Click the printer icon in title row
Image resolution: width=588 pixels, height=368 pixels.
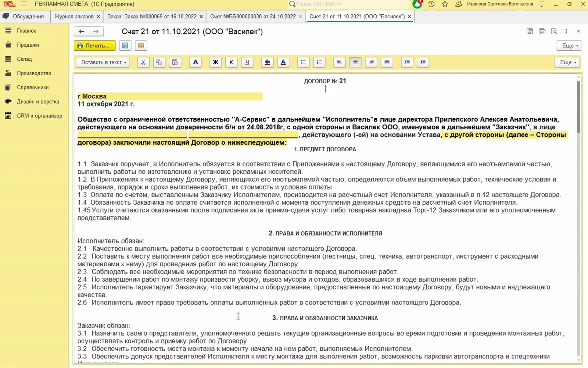(542, 31)
